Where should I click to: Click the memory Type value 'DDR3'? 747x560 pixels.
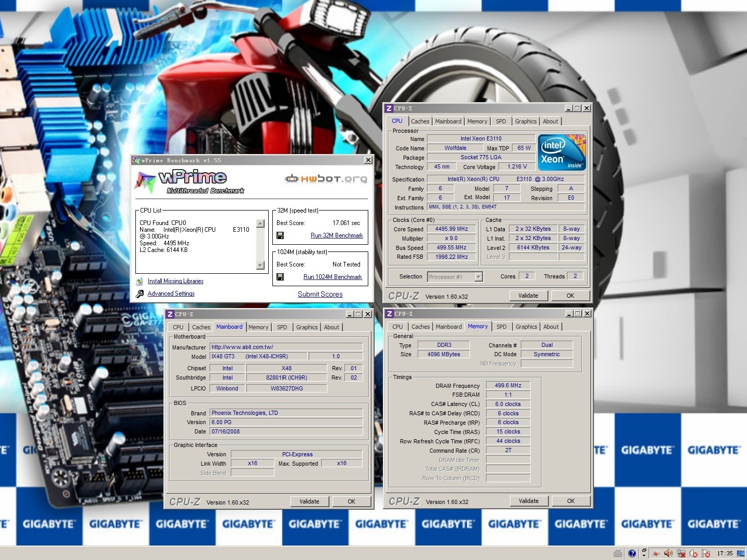[x=444, y=345]
